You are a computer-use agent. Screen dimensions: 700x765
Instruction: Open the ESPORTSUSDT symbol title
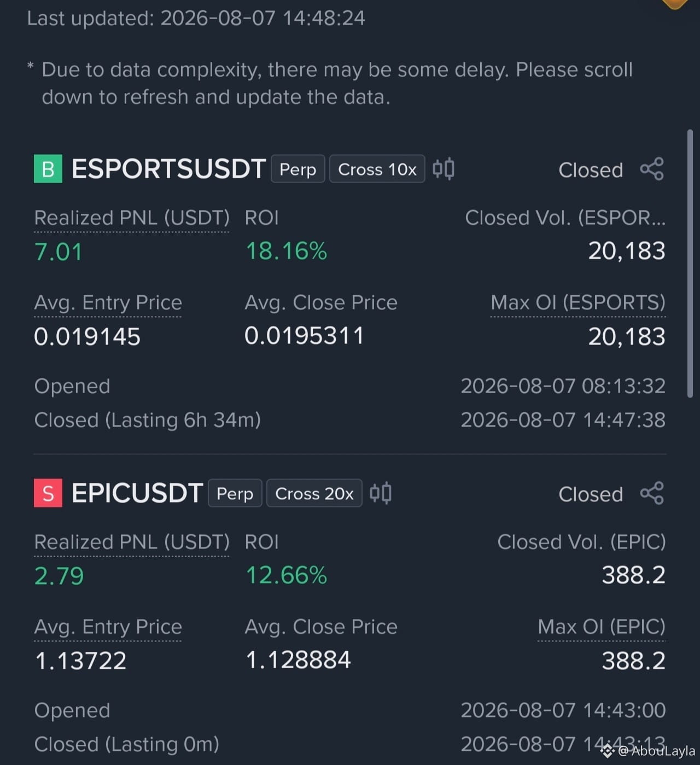point(168,169)
